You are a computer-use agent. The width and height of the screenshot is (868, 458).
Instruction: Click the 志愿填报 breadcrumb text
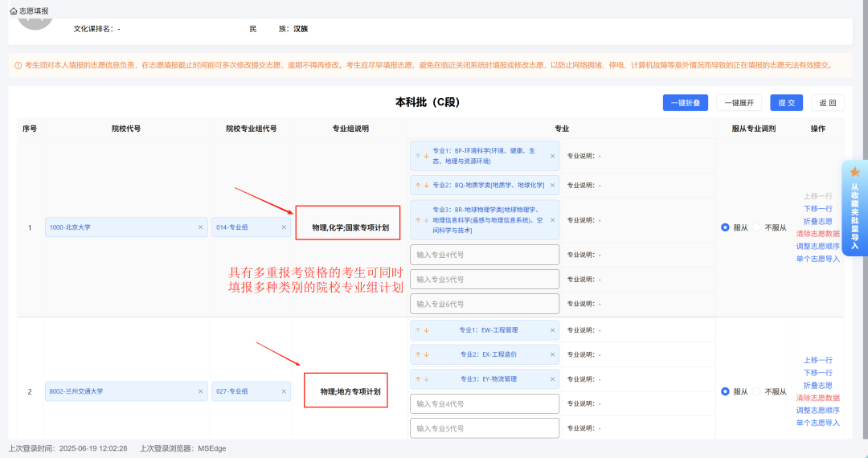click(34, 11)
